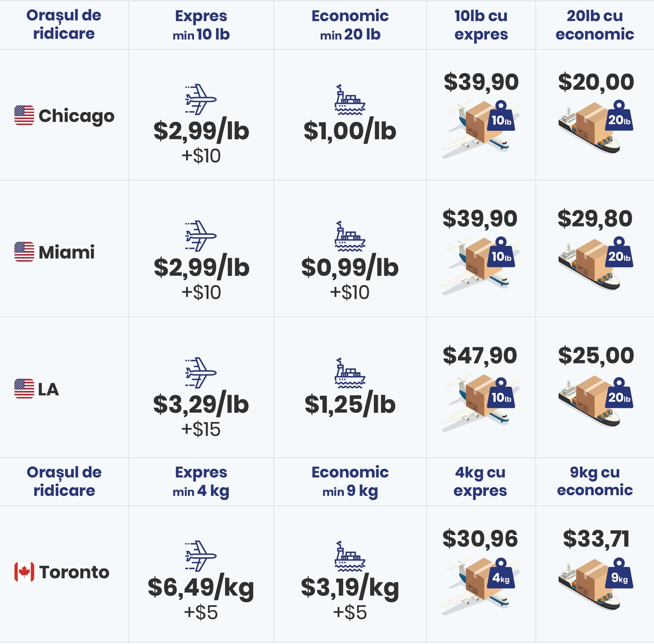654x644 pixels.
Task: Click the 20lb weight badge in Miami row
Action: pos(619,253)
